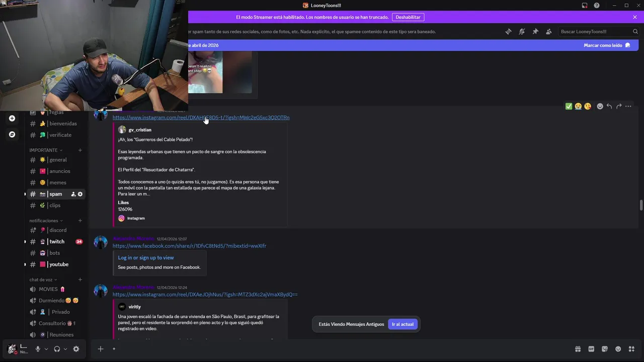
Task: Join the Privado voice channel
Action: pyautogui.click(x=55, y=312)
